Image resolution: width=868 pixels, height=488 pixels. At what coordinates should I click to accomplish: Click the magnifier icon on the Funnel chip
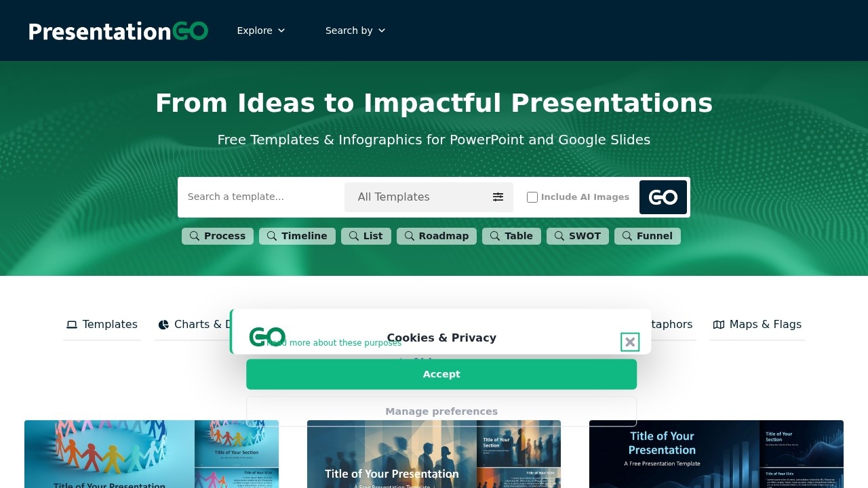click(x=626, y=236)
